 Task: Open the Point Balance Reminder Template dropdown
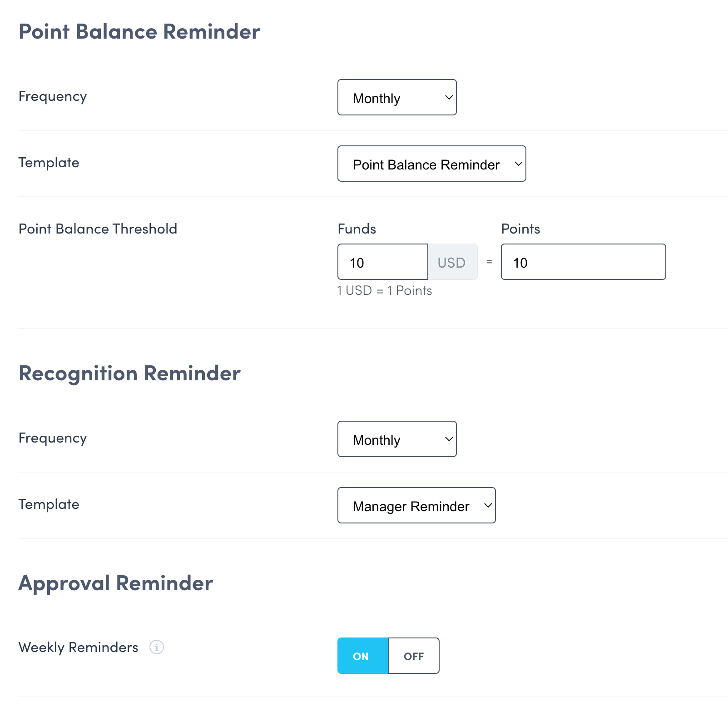431,164
